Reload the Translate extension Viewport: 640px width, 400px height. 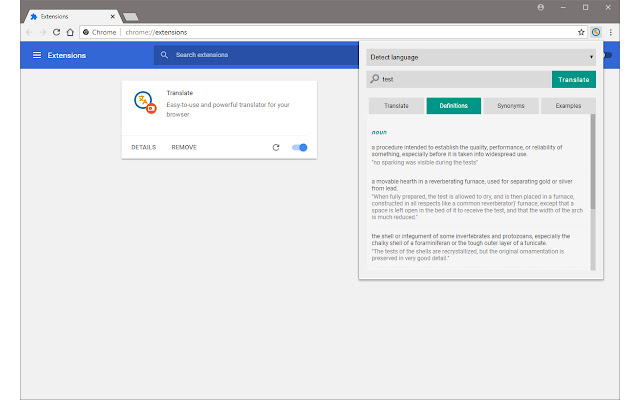pos(276,147)
